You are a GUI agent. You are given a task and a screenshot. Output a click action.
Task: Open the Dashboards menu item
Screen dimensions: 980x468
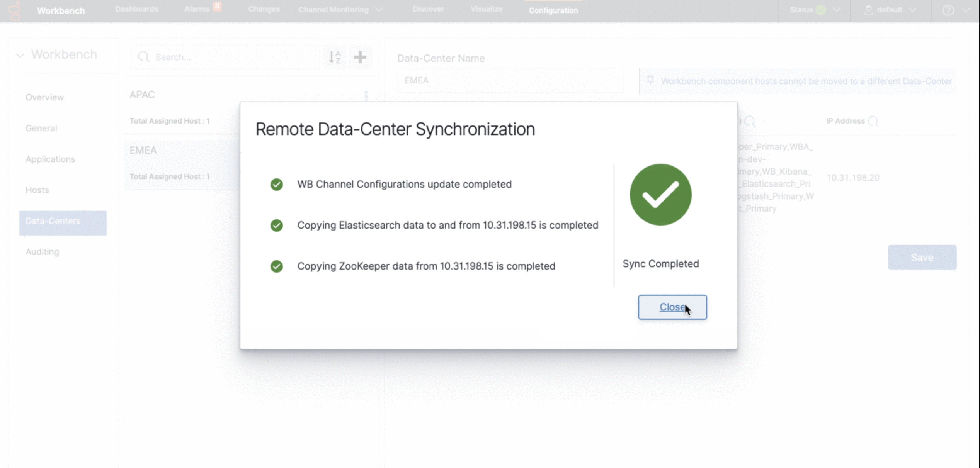tap(137, 9)
